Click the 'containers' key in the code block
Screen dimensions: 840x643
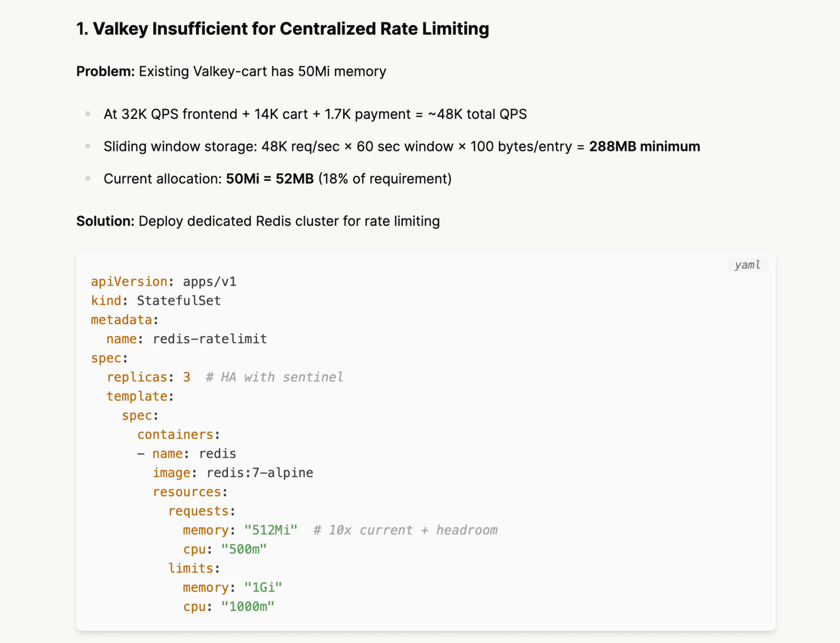[x=175, y=434]
